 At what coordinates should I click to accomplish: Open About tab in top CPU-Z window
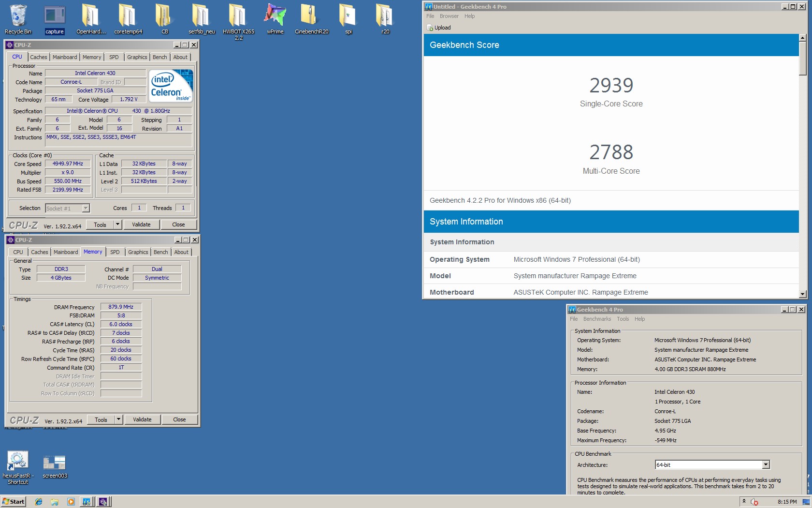point(180,57)
